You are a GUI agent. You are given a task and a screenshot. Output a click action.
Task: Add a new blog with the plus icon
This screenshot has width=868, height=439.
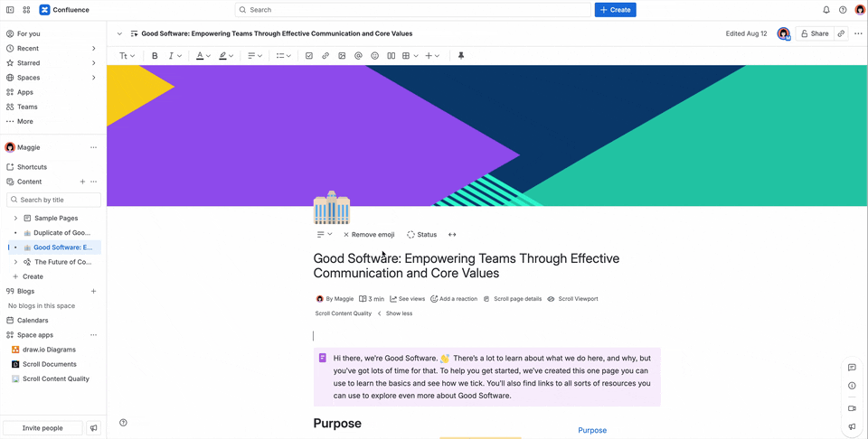point(93,292)
